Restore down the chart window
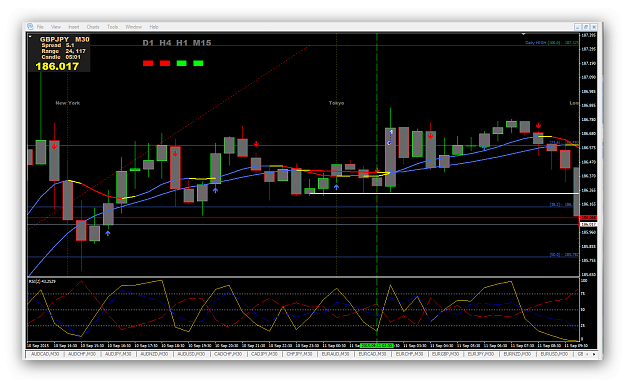This screenshot has width=625, height=382. (586, 27)
